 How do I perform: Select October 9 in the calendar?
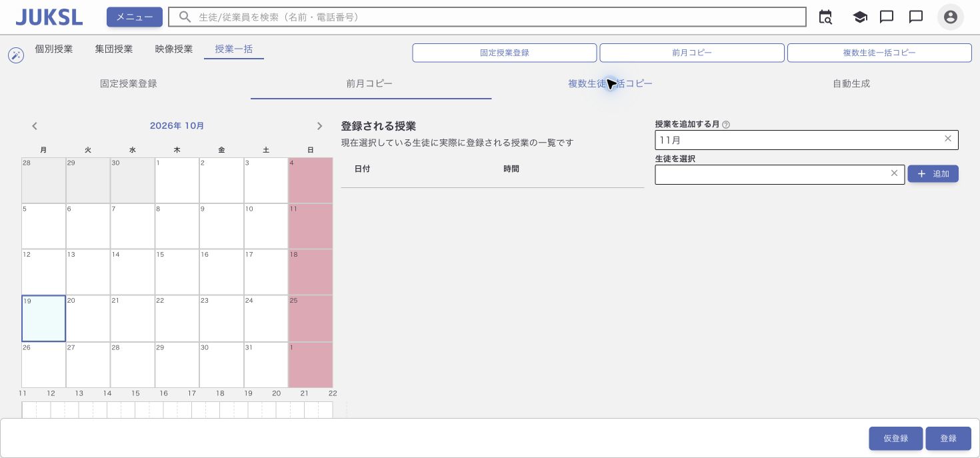pos(221,227)
